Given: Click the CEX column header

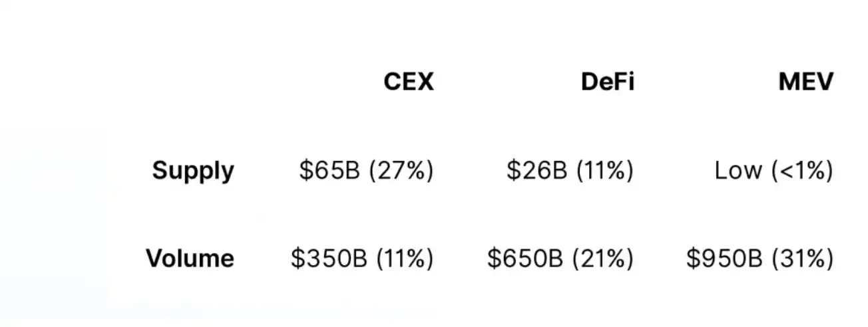Looking at the screenshot, I should click(x=408, y=82).
